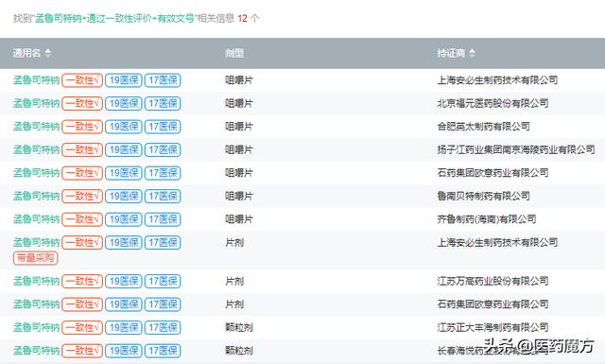Click 咀嚼片 cell in 齐鲁制药(海南) row
The width and height of the screenshot is (605, 364).
pyautogui.click(x=239, y=219)
